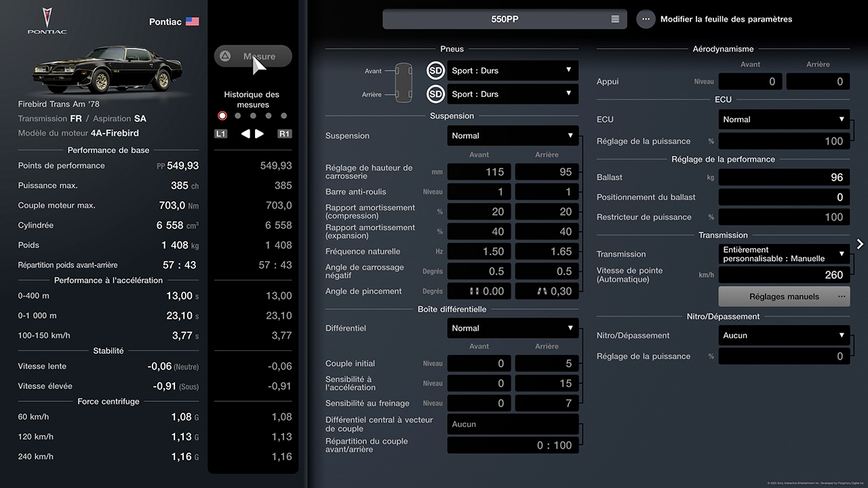Select the second measurement history dot
Screen dimensions: 868x488
coord(237,116)
